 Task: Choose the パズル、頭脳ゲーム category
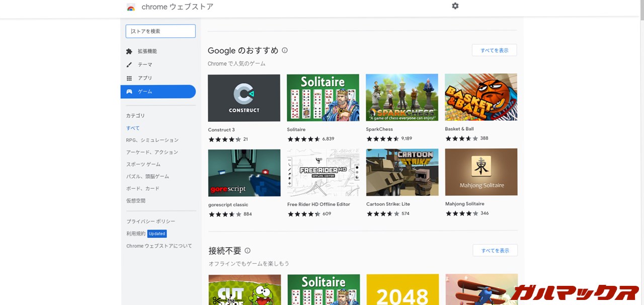(x=147, y=176)
